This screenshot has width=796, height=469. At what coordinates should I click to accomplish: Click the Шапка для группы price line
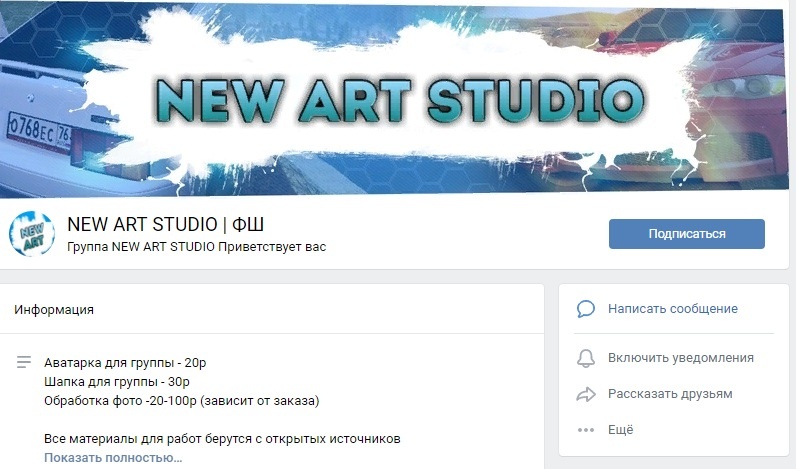[x=117, y=382]
